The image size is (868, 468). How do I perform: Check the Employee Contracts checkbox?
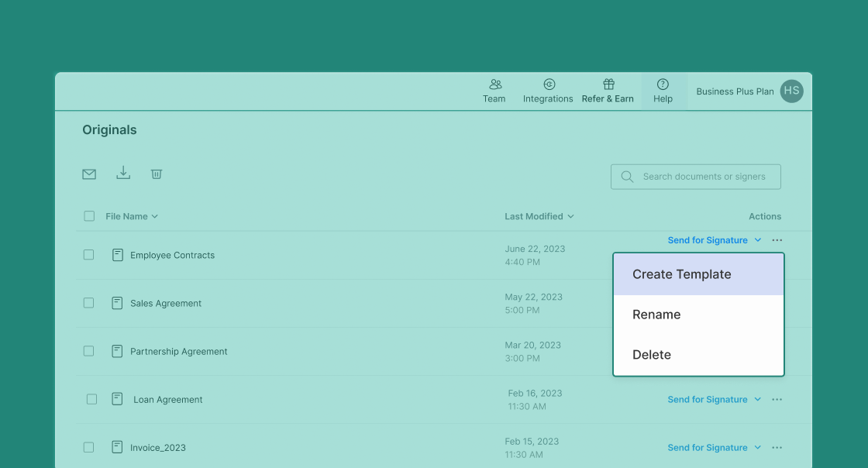[89, 255]
